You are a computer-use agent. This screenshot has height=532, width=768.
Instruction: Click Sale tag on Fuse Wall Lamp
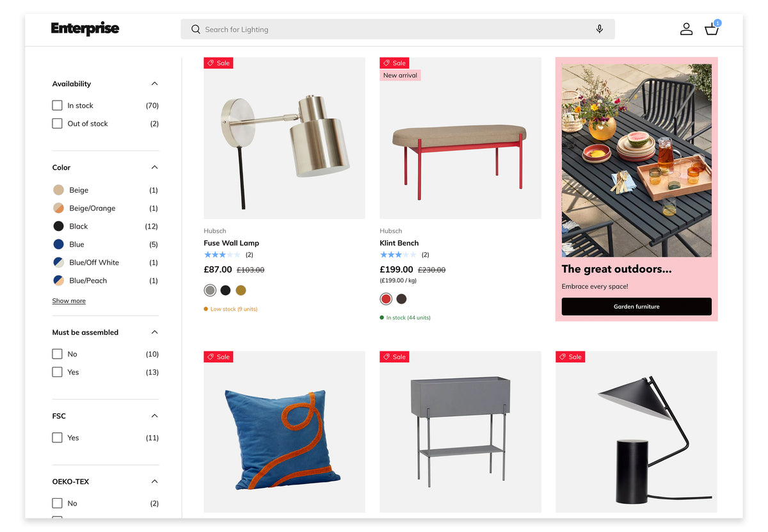click(x=219, y=63)
